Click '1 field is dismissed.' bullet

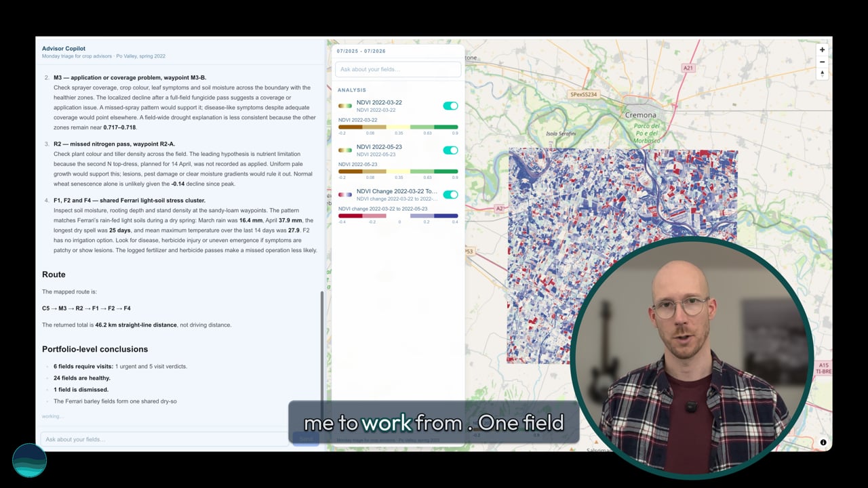[x=81, y=390]
